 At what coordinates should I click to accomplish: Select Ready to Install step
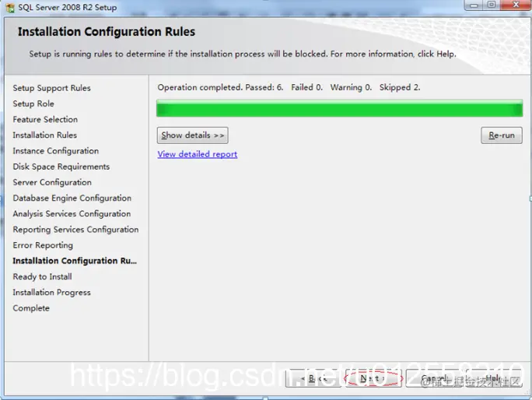tap(42, 277)
